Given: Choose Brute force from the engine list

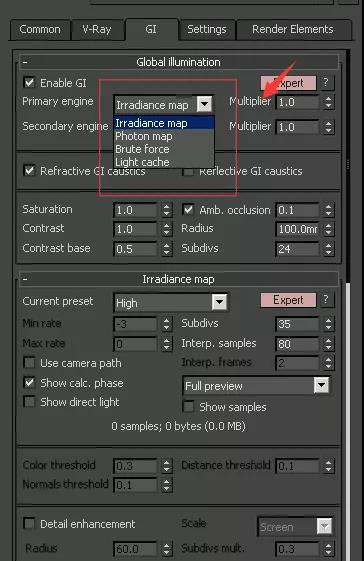Looking at the screenshot, I should tap(164, 149).
